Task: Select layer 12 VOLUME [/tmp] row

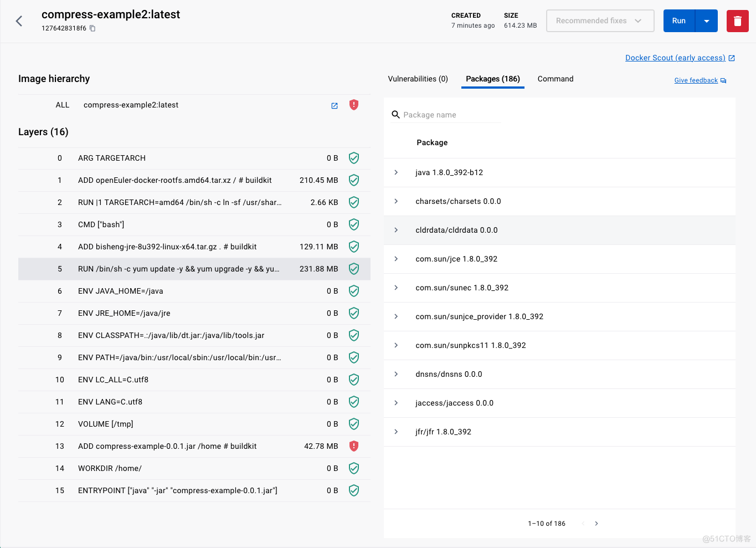Action: click(x=194, y=424)
